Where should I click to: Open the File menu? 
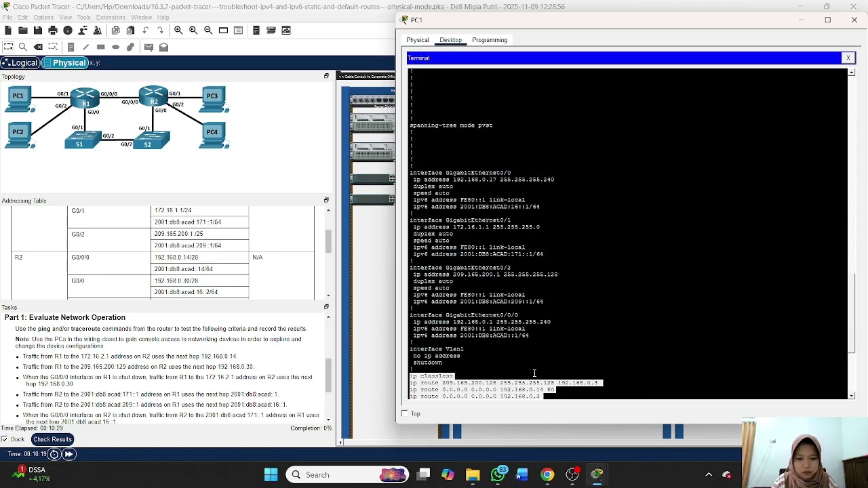click(x=7, y=17)
